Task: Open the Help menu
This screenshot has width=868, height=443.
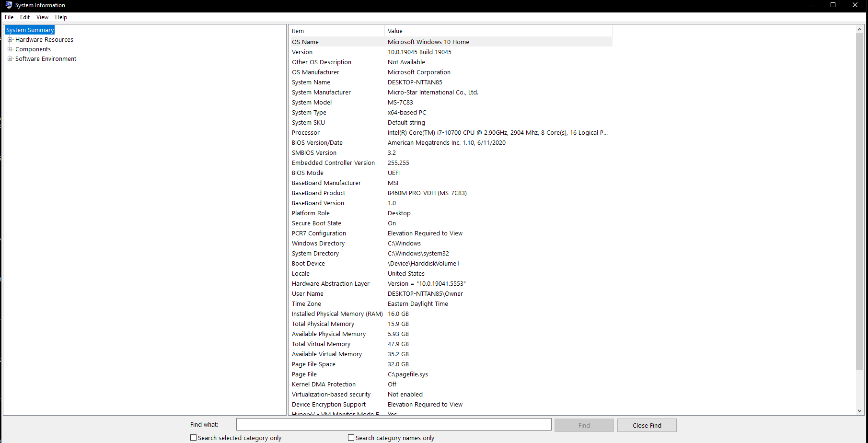Action: (x=61, y=17)
